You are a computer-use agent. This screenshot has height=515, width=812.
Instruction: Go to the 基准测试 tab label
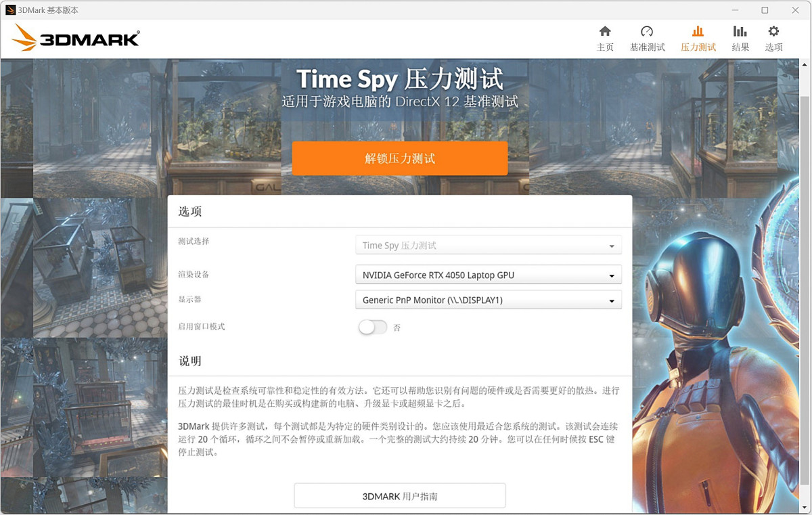coord(647,47)
